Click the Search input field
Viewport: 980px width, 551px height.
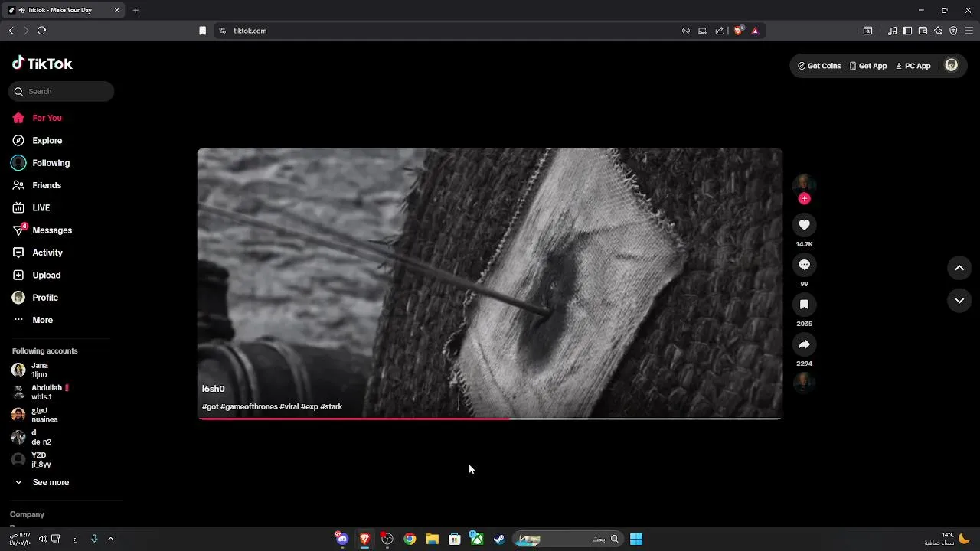click(61, 91)
